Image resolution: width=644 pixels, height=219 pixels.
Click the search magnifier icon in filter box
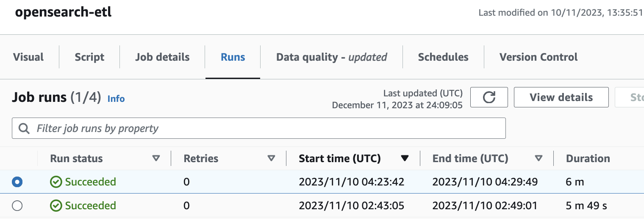pyautogui.click(x=25, y=128)
